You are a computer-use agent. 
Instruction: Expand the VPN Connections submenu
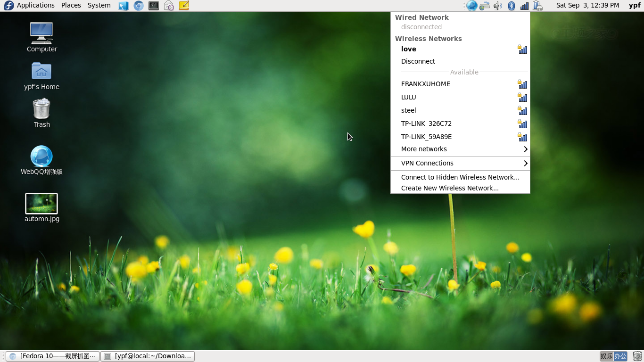point(427,163)
